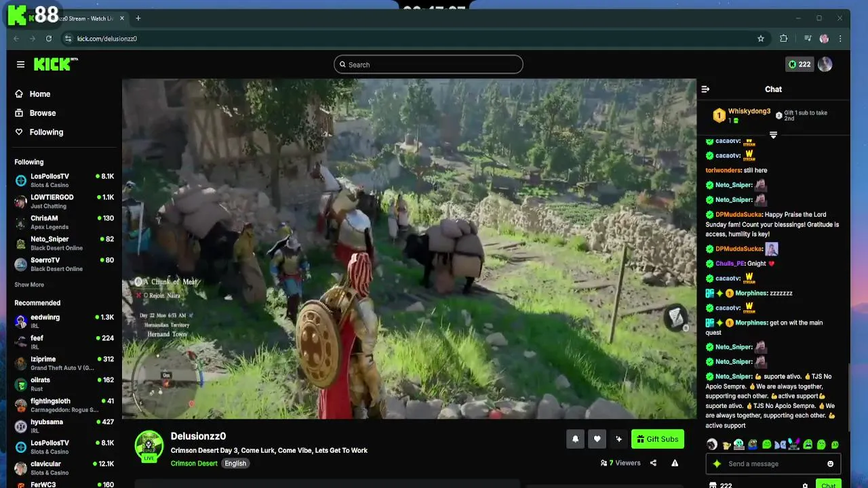Click Chulls_PE username in chat
This screenshot has height=488, width=868.
(x=730, y=264)
